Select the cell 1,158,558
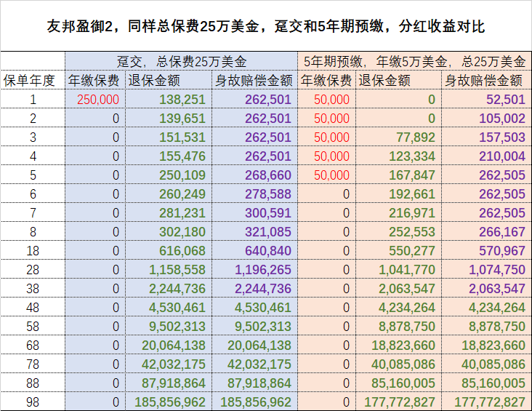 tap(169, 270)
